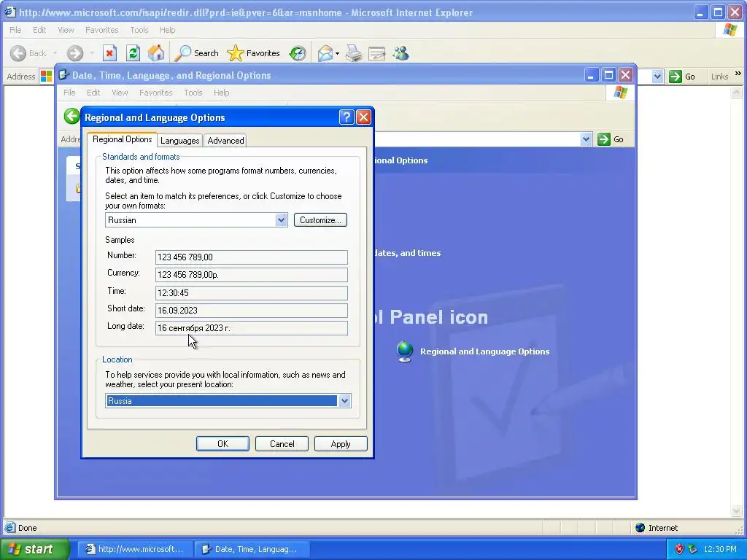Viewport: 747px width, 560px height.
Task: Click the red security shield tray icon
Action: coord(679,549)
